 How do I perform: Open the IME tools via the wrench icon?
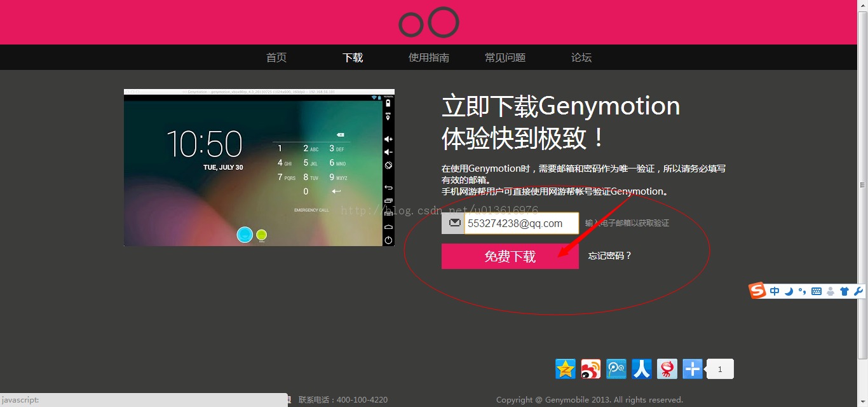858,291
